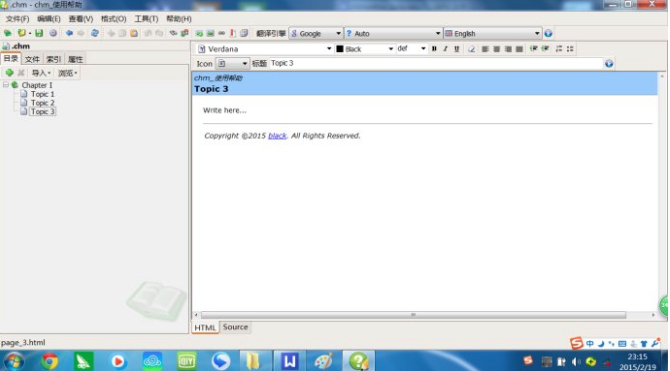Open the 帮助(H) menu
This screenshot has height=371, width=670.
[x=179, y=19]
